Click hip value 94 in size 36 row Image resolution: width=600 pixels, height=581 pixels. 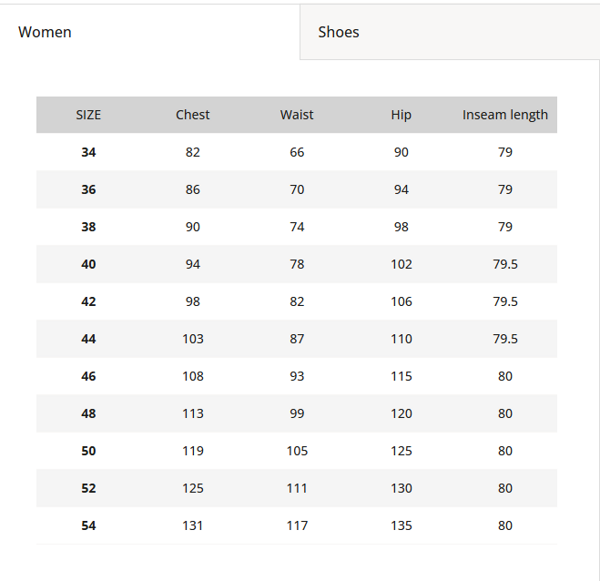coord(401,189)
